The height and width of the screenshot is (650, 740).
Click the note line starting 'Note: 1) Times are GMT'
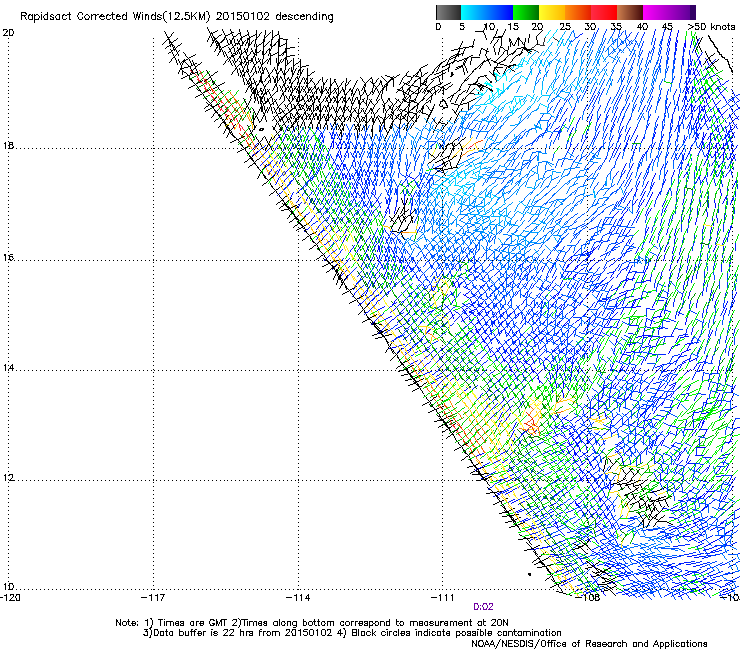point(312,623)
